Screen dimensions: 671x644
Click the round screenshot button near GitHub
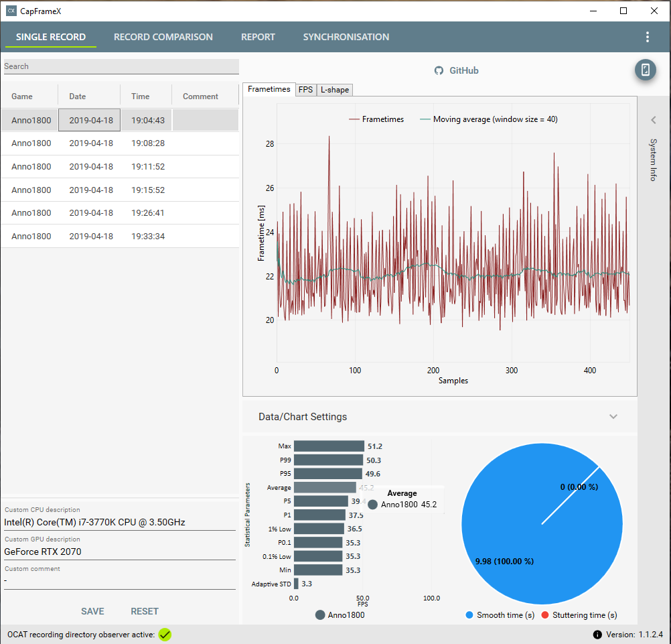646,70
